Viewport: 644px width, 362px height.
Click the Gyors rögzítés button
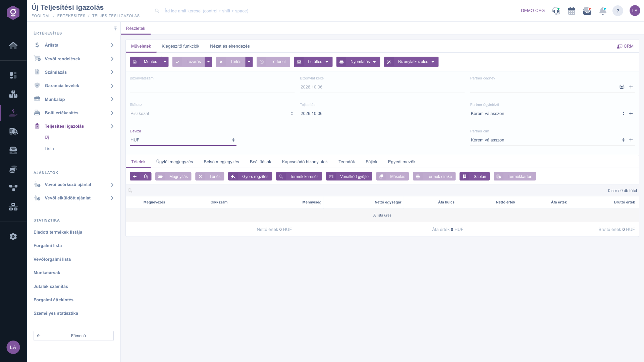click(x=250, y=177)
